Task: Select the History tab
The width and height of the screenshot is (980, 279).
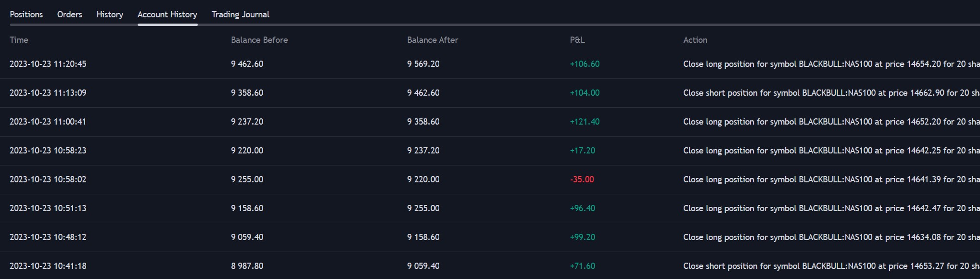Action: click(110, 14)
